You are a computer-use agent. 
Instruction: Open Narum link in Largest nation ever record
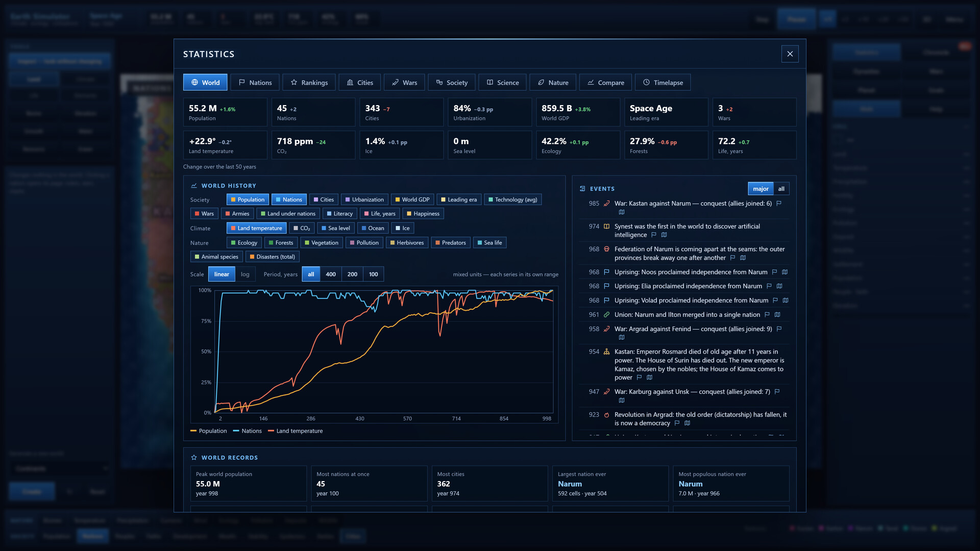[x=570, y=484]
